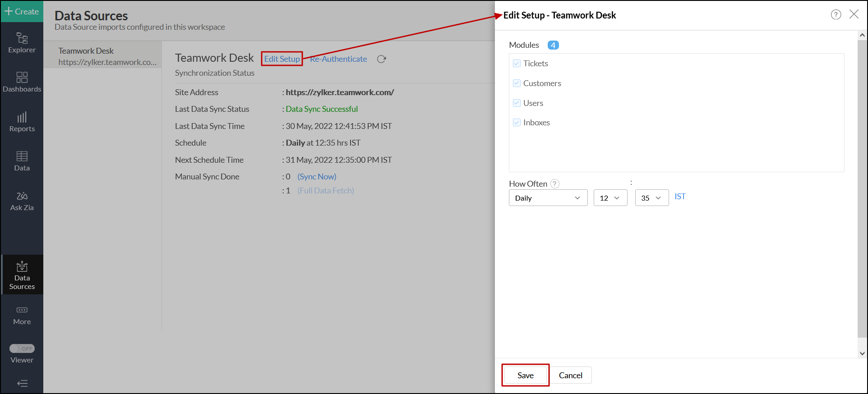Open the Daily frequency dropdown
The image size is (868, 394).
(548, 198)
